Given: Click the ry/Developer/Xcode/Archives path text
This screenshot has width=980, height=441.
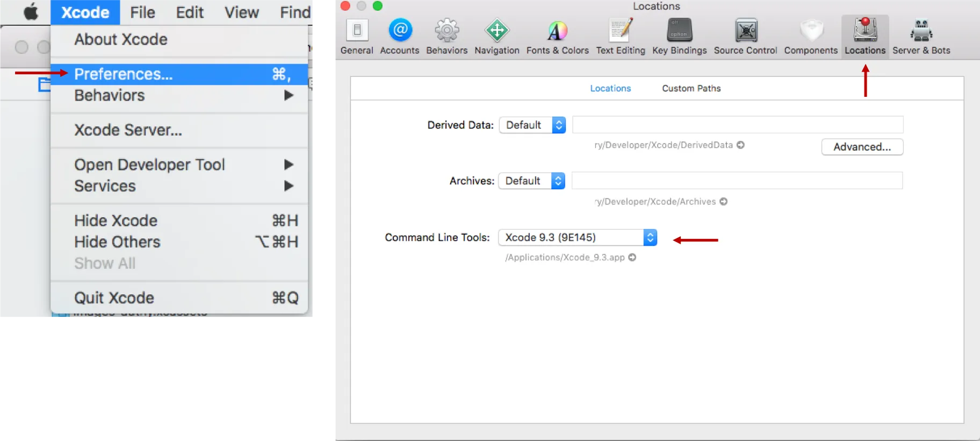Looking at the screenshot, I should tap(655, 202).
